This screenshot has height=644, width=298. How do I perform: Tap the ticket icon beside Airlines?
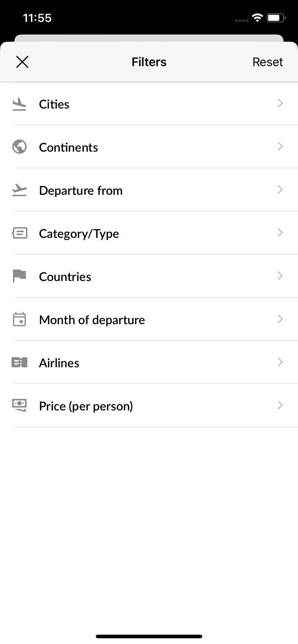pyautogui.click(x=19, y=362)
